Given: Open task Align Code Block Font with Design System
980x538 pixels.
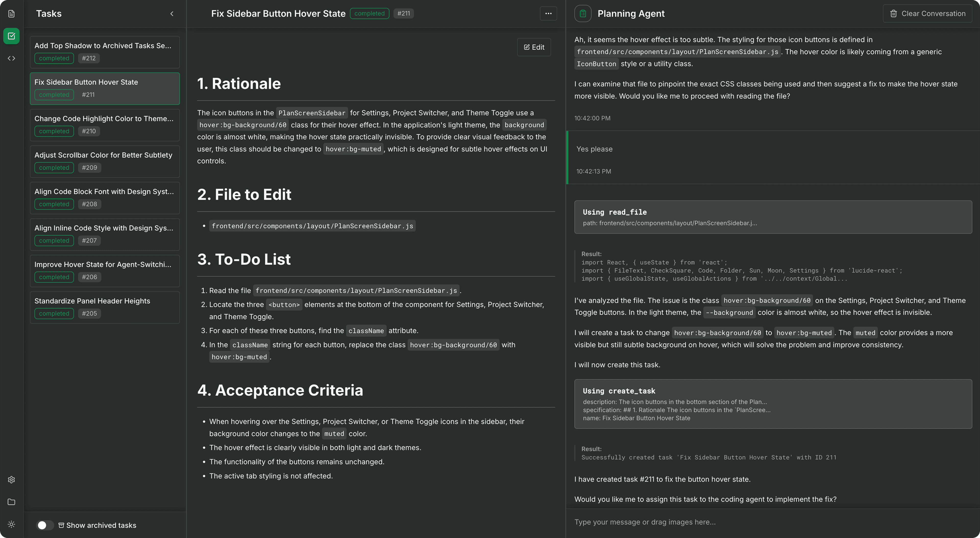Looking at the screenshot, I should 105,198.
